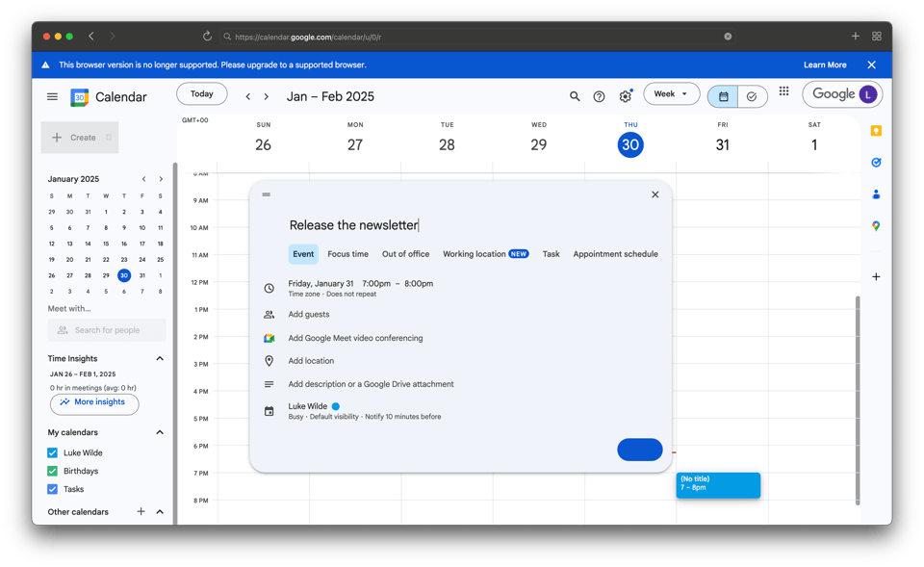Select the Focus time tab
The height and width of the screenshot is (567, 924).
(347, 254)
